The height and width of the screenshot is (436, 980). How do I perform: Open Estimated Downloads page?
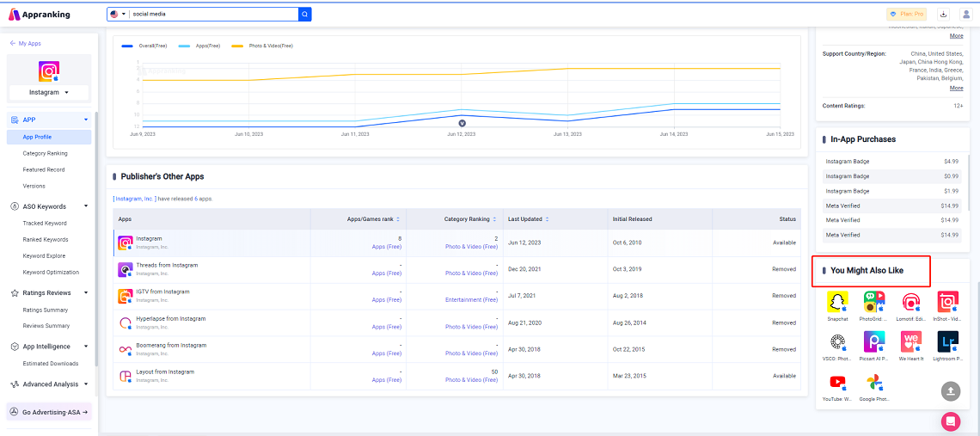point(51,364)
